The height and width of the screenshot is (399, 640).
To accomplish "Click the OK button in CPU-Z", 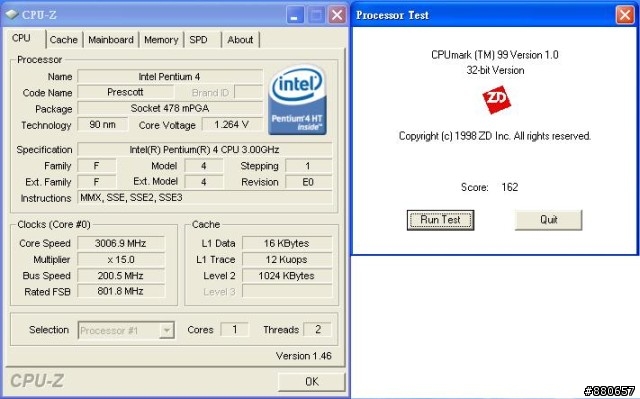I will point(311,382).
